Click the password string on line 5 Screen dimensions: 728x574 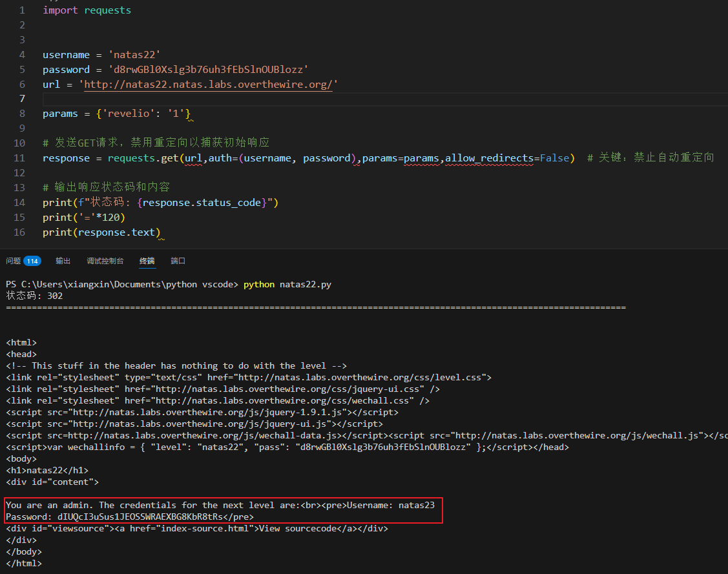coord(208,70)
